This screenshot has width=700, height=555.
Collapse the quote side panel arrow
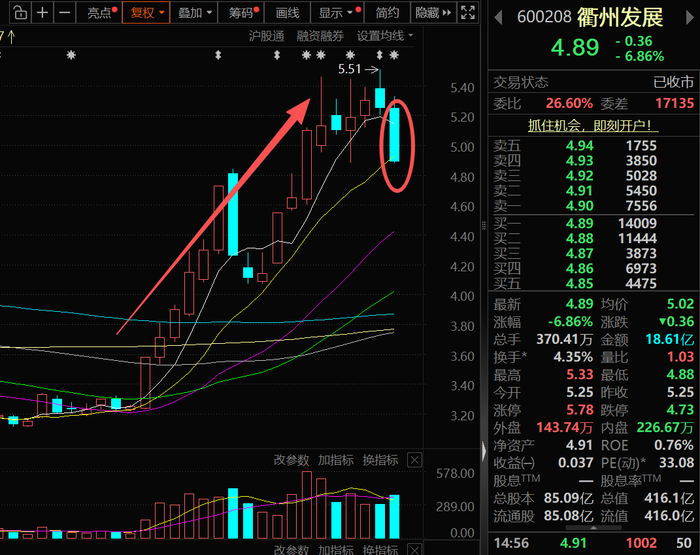(x=484, y=451)
